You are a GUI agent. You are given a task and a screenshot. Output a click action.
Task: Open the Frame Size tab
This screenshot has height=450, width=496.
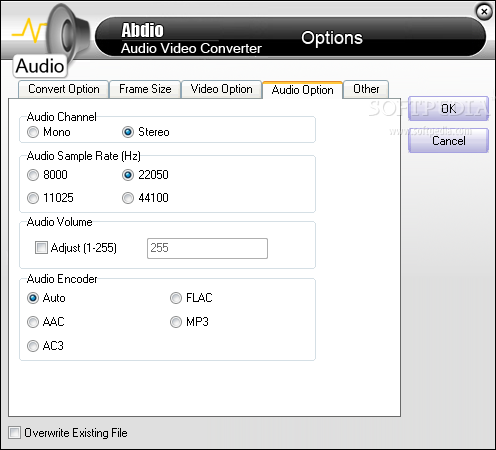tap(145, 89)
